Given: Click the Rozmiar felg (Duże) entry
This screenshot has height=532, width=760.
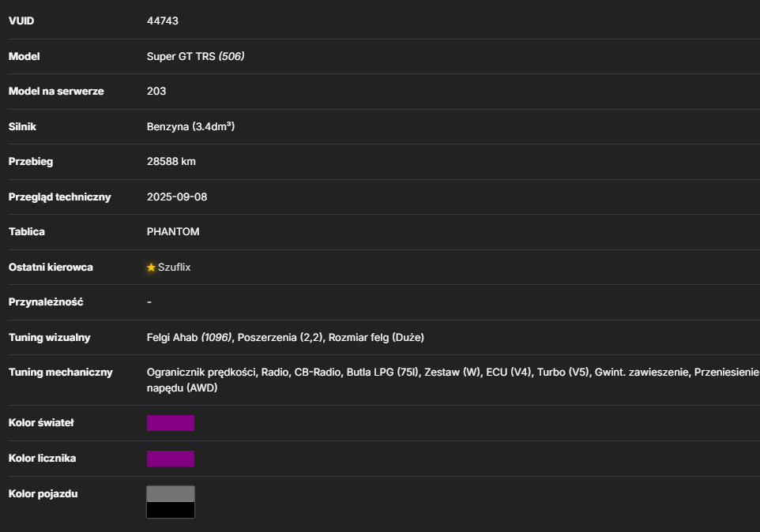Looking at the screenshot, I should (376, 337).
